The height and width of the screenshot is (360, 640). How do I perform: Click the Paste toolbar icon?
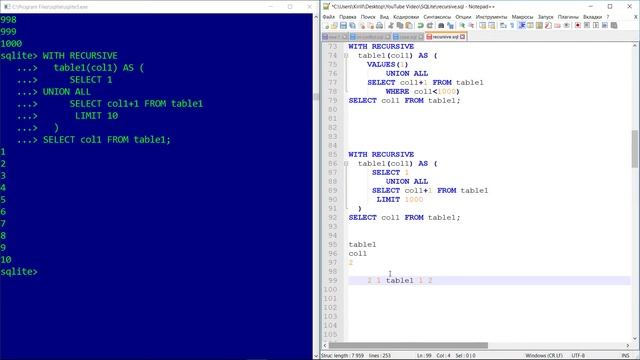click(x=409, y=25)
